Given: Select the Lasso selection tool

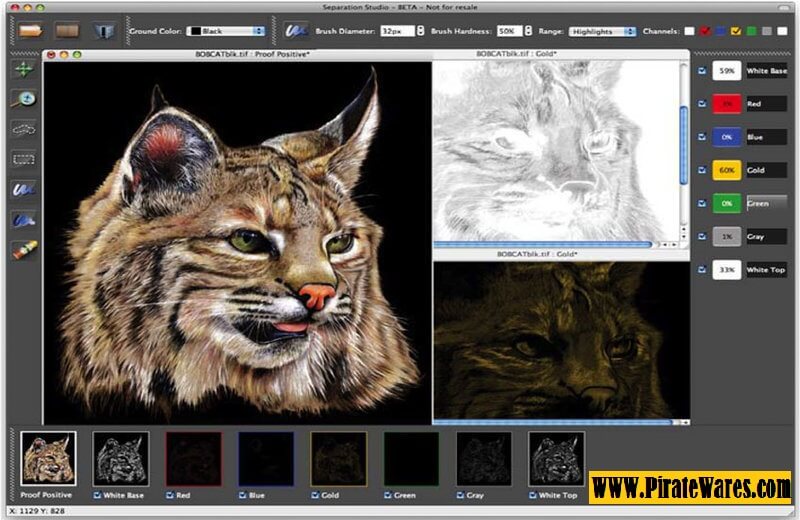Looking at the screenshot, I should click(x=24, y=129).
